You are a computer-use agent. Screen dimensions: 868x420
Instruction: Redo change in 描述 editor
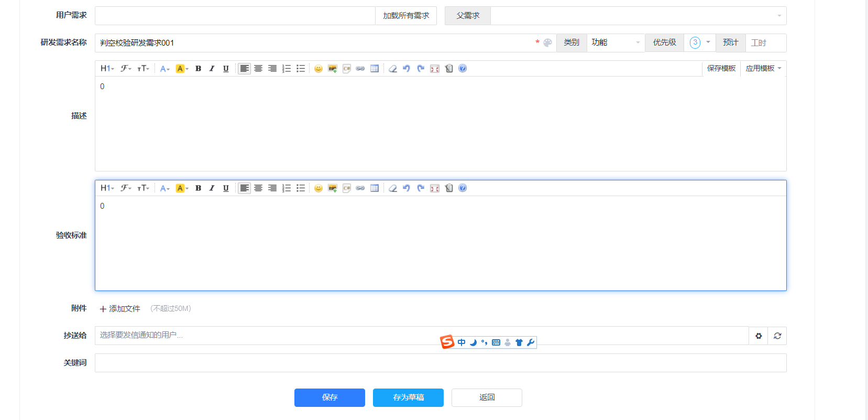(421, 69)
